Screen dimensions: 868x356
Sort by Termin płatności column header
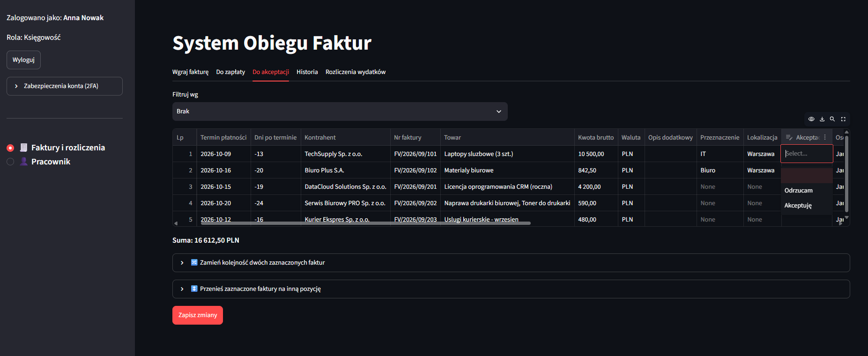(223, 137)
